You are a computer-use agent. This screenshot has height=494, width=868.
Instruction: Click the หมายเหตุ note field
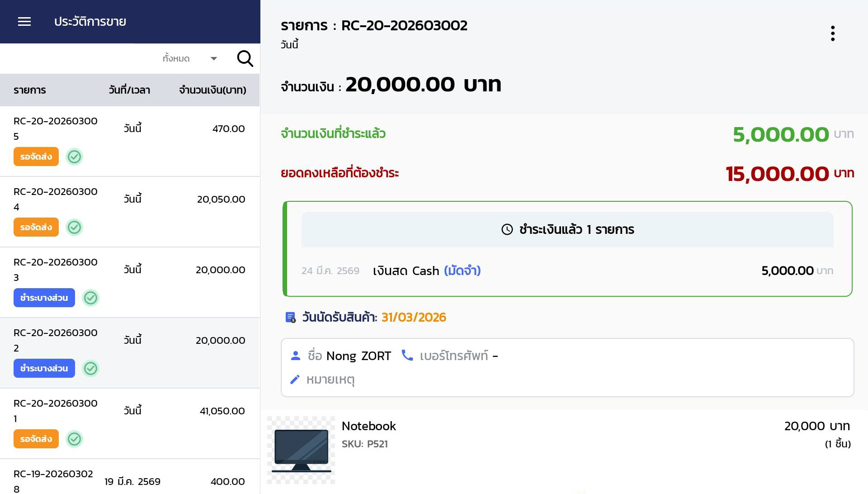(330, 380)
